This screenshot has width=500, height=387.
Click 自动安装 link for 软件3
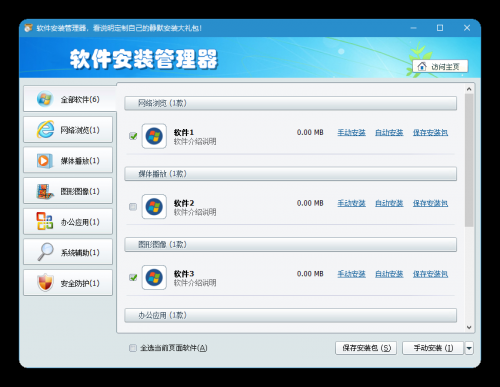pyautogui.click(x=389, y=274)
